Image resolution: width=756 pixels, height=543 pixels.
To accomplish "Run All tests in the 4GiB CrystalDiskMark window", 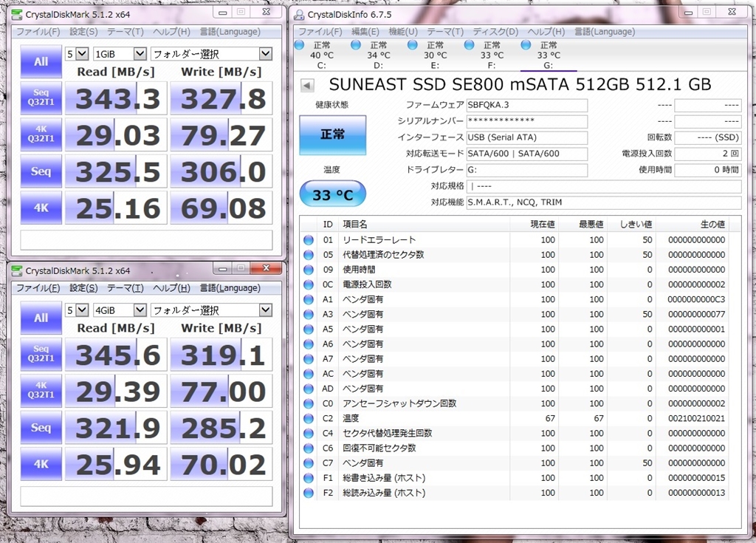I will click(41, 318).
